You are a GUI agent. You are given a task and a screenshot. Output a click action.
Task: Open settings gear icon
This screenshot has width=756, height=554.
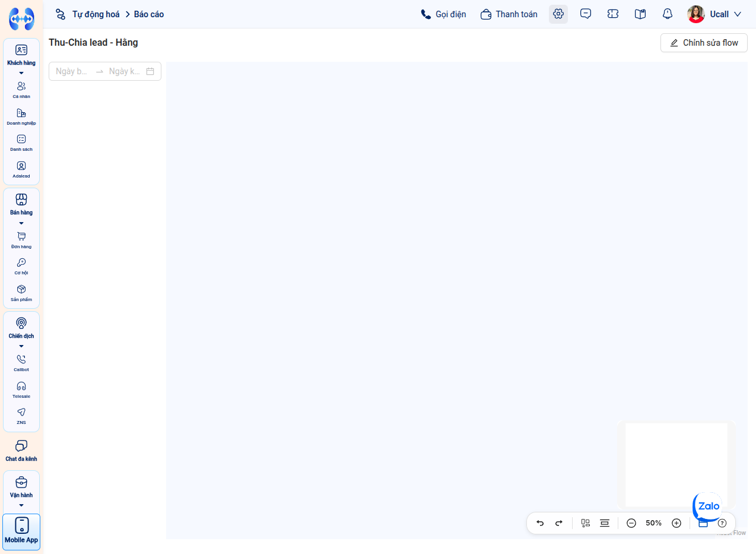coord(558,14)
